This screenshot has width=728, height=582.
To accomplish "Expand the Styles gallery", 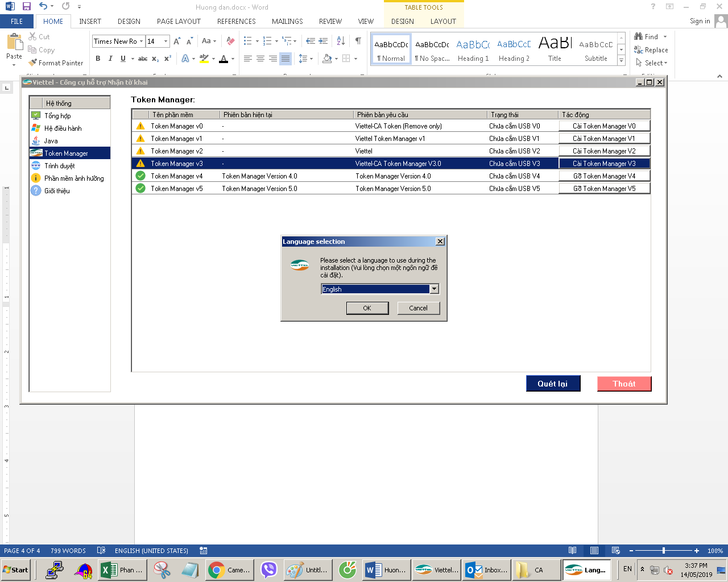I will point(621,61).
